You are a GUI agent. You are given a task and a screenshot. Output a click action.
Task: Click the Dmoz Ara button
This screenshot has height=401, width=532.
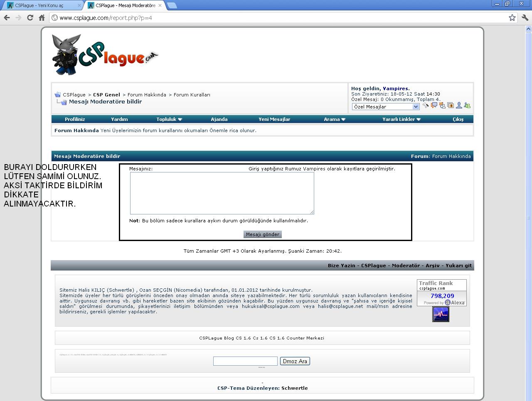295,361
